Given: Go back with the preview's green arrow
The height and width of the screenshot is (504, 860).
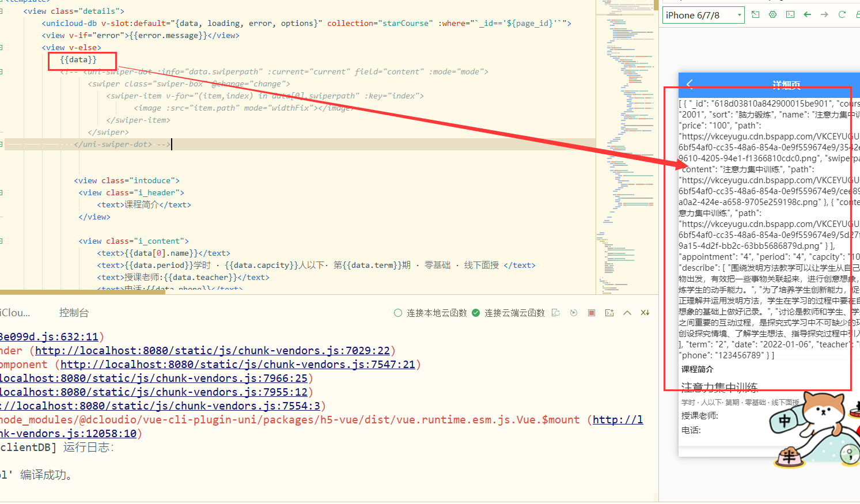Looking at the screenshot, I should click(x=807, y=14).
